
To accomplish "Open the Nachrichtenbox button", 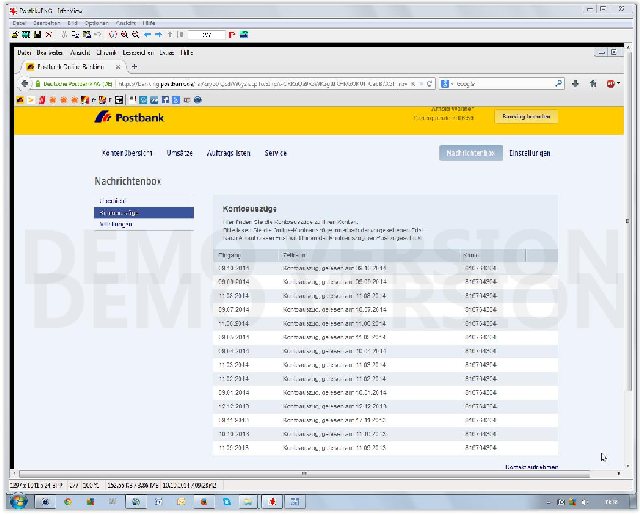I will (x=470, y=153).
